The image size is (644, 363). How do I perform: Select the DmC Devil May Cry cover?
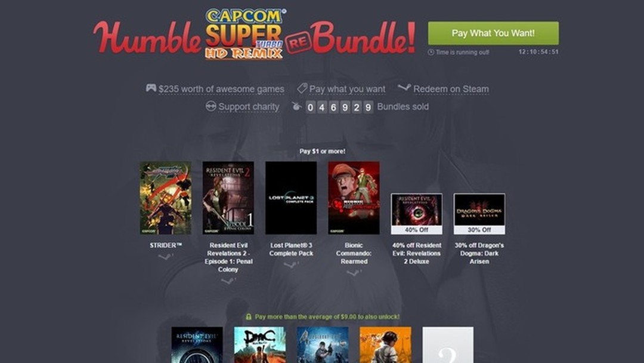coord(260,345)
